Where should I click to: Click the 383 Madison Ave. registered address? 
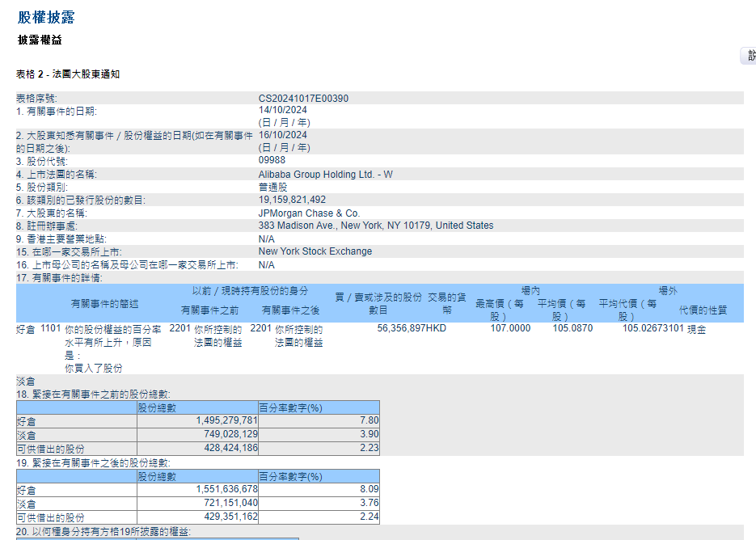pyautogui.click(x=375, y=226)
